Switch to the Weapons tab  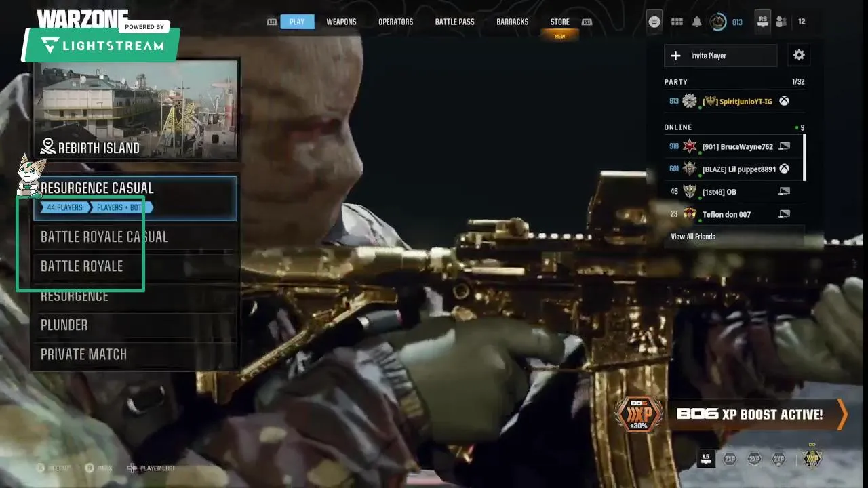pos(341,22)
